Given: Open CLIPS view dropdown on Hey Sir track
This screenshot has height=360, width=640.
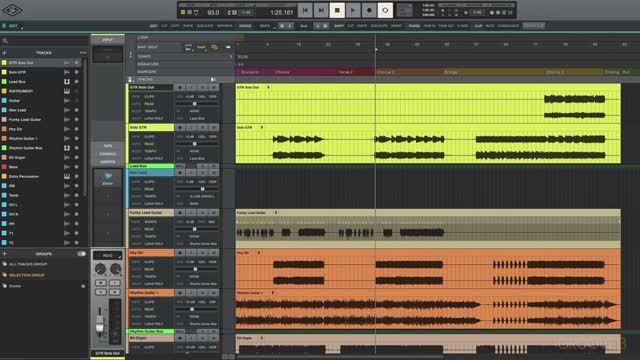Looking at the screenshot, I should point(150,262).
